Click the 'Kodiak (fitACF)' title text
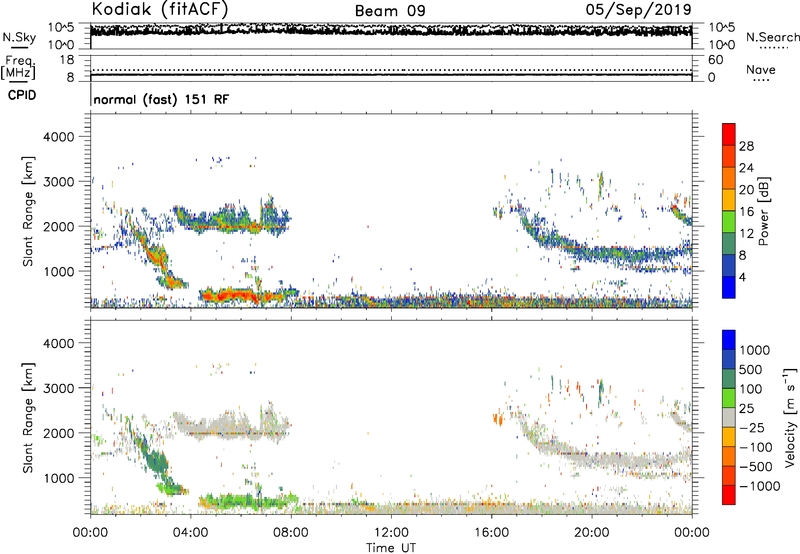The height and width of the screenshot is (554, 800). (160, 10)
